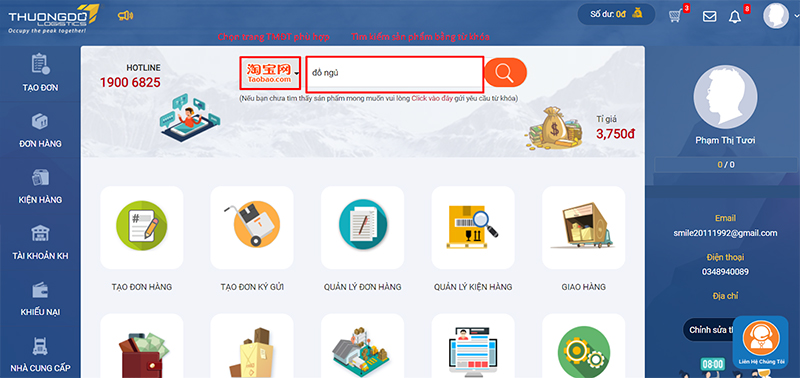Screen dimensions: 800x378
Task: Select TÀI KHOẢN KH in the sidebar
Action: (x=40, y=242)
